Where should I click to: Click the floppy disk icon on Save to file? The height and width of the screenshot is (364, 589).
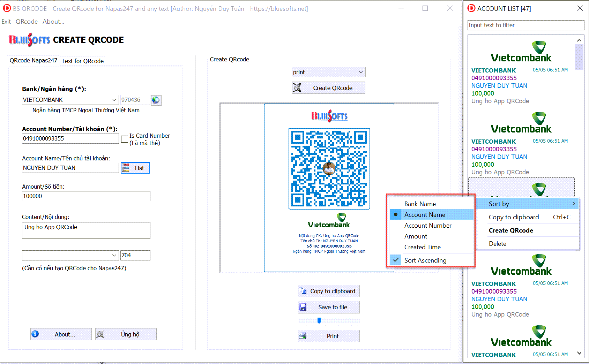click(303, 307)
